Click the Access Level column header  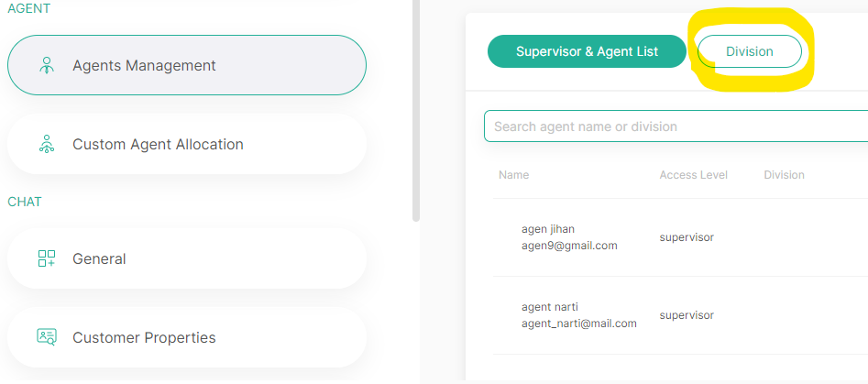693,175
